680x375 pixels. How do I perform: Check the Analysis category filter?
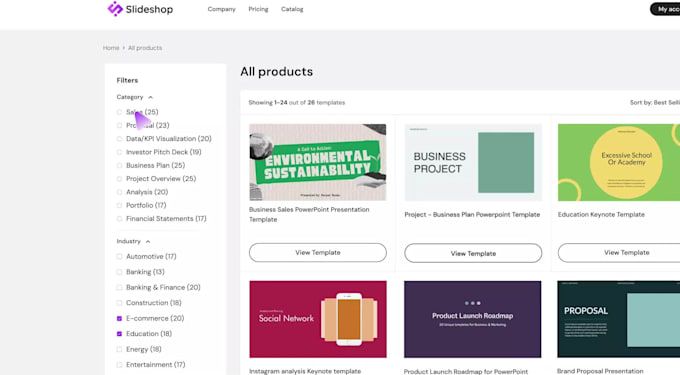[119, 192]
